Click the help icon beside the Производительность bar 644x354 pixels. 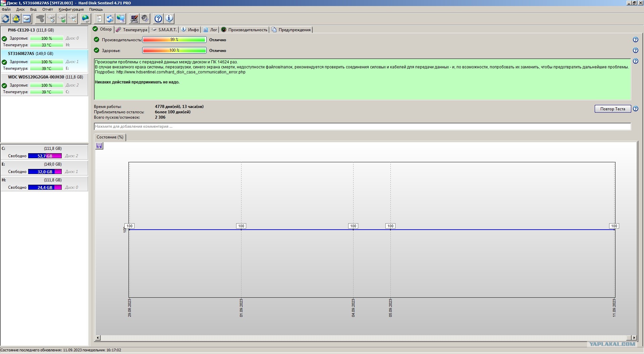635,40
